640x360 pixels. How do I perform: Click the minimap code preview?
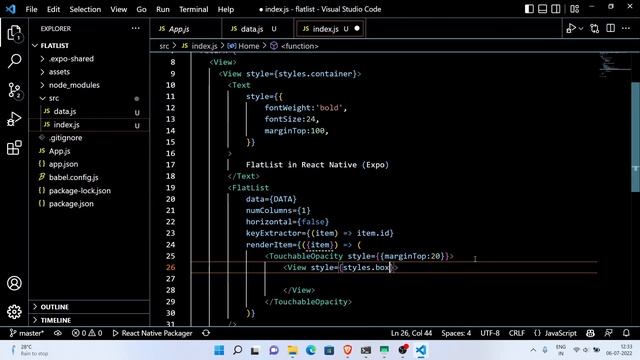(x=615, y=65)
